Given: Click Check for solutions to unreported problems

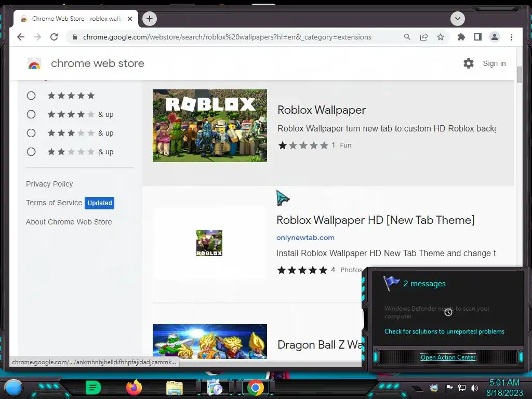Looking at the screenshot, I should click(x=444, y=331).
